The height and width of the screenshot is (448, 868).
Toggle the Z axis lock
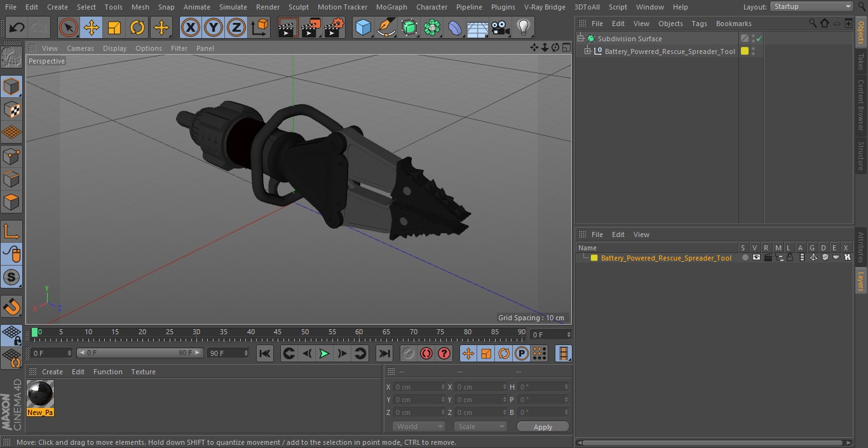[x=236, y=27]
